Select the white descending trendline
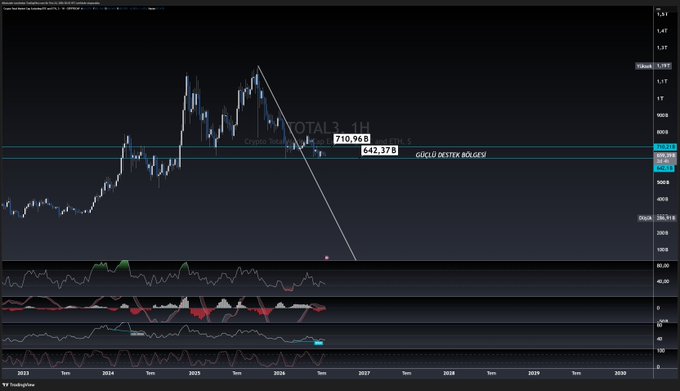Viewport: 680px width, 391px height. pyautogui.click(x=306, y=162)
